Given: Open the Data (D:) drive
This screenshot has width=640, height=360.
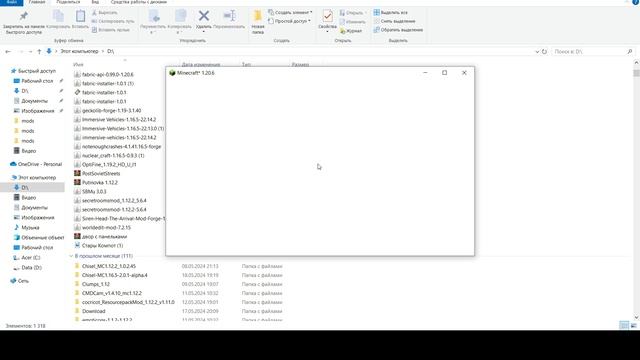Looking at the screenshot, I should point(31,268).
